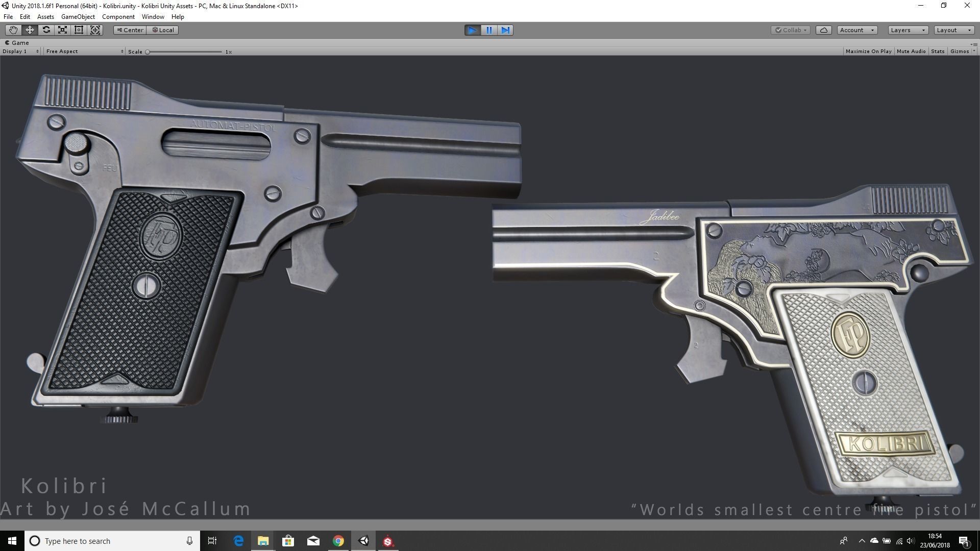Image resolution: width=980 pixels, height=551 pixels.
Task: Step forward one frame
Action: tap(505, 30)
